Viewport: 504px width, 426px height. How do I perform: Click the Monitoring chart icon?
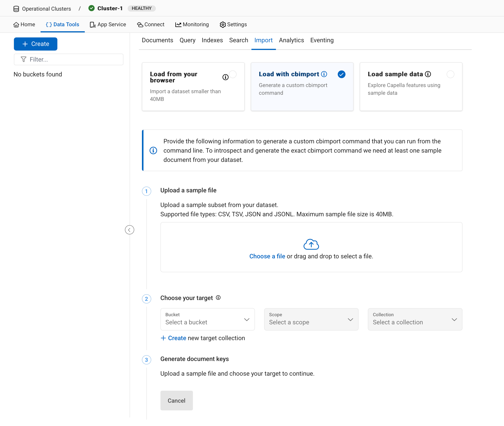tap(178, 25)
